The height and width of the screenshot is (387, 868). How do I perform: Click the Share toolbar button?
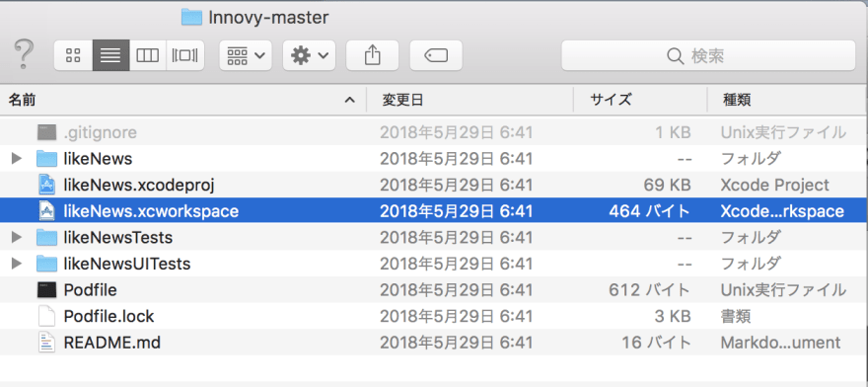(x=373, y=55)
